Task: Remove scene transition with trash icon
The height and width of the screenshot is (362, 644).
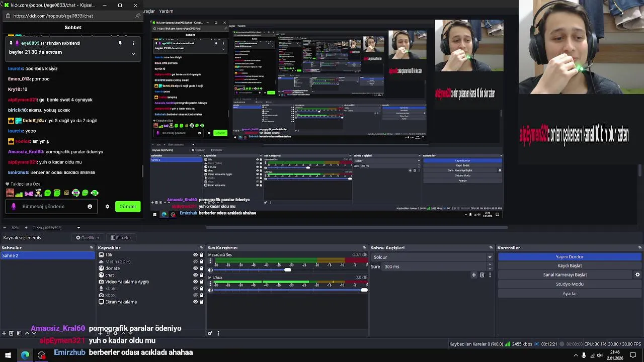Action: (x=482, y=275)
